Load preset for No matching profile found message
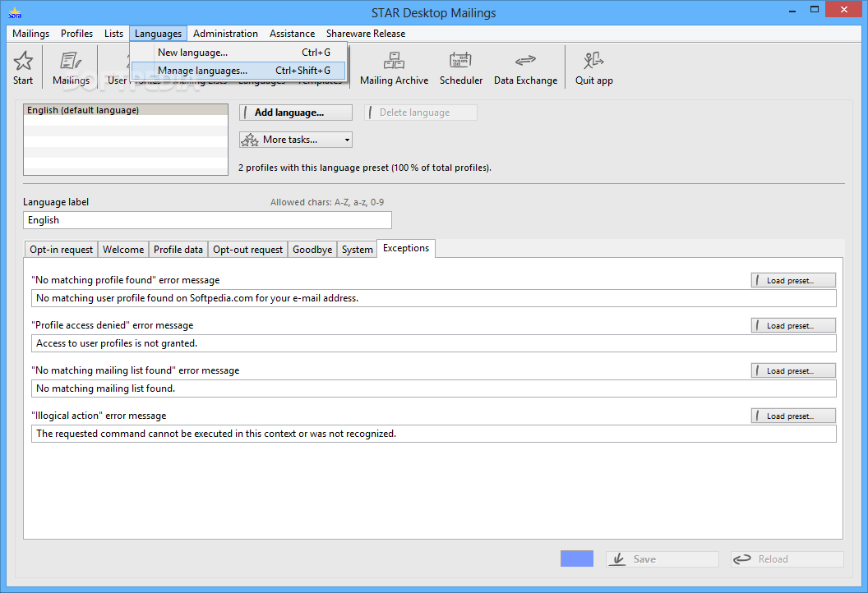This screenshot has height=593, width=868. (x=793, y=280)
